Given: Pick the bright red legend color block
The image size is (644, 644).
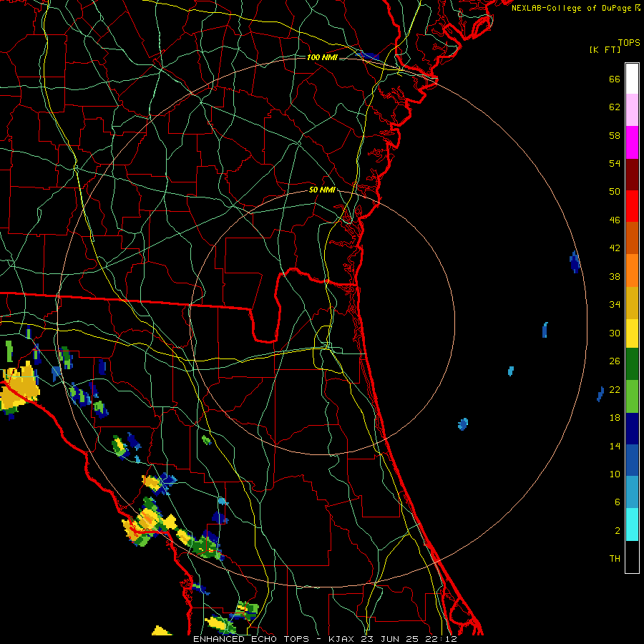Looking at the screenshot, I should tap(632, 206).
